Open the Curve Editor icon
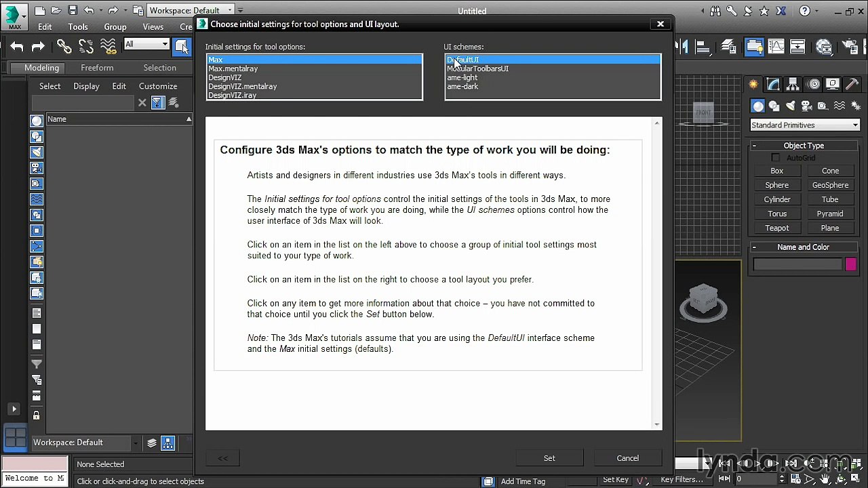Screen dimensions: 868x488 click(776, 46)
